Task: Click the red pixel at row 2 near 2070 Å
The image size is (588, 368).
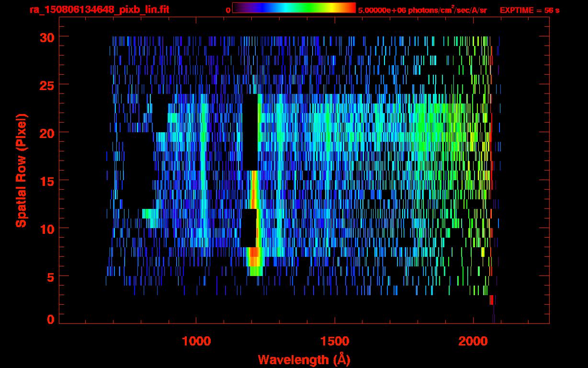Action: (x=492, y=300)
